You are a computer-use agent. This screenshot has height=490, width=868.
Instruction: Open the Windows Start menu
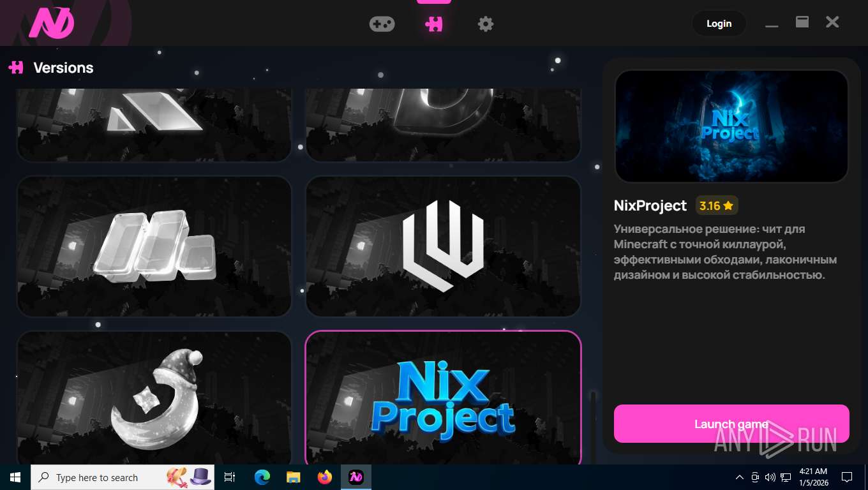tap(15, 477)
